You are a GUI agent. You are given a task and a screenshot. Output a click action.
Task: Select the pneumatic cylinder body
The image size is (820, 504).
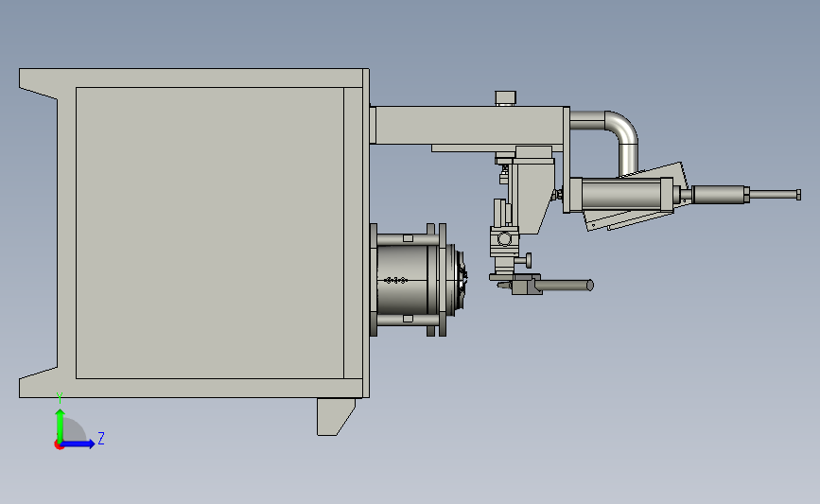tap(621, 195)
